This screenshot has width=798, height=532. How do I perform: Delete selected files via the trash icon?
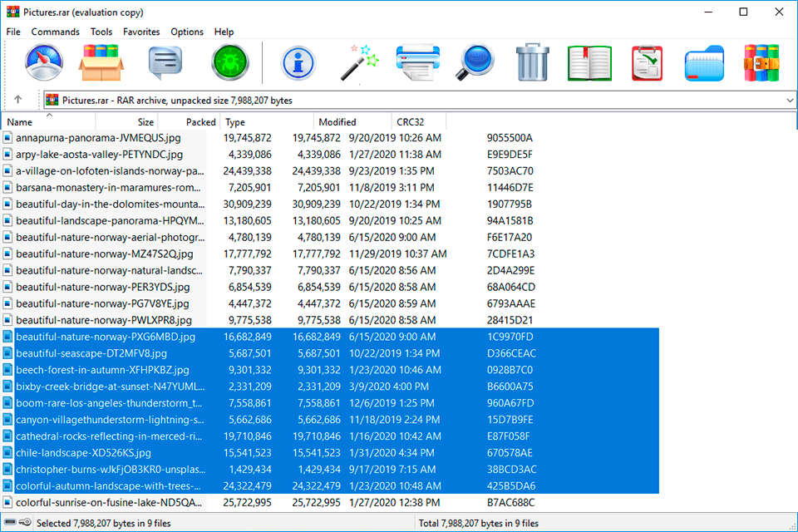(x=532, y=62)
